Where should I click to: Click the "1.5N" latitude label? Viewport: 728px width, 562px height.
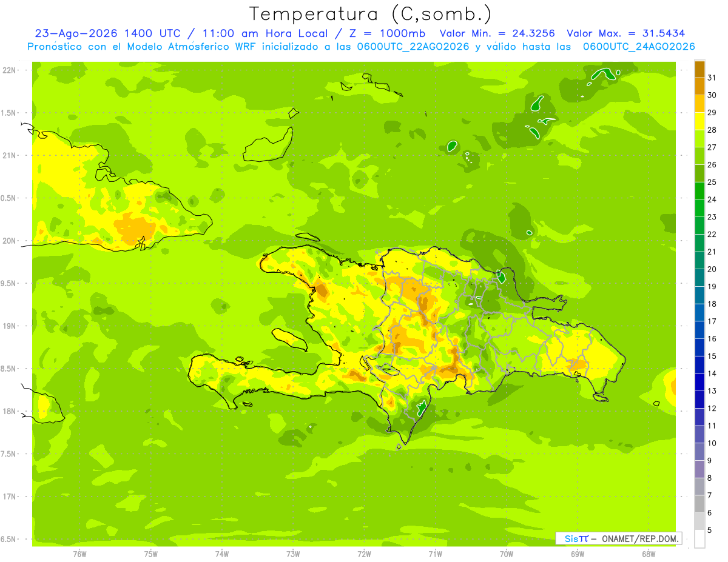coord(8,113)
